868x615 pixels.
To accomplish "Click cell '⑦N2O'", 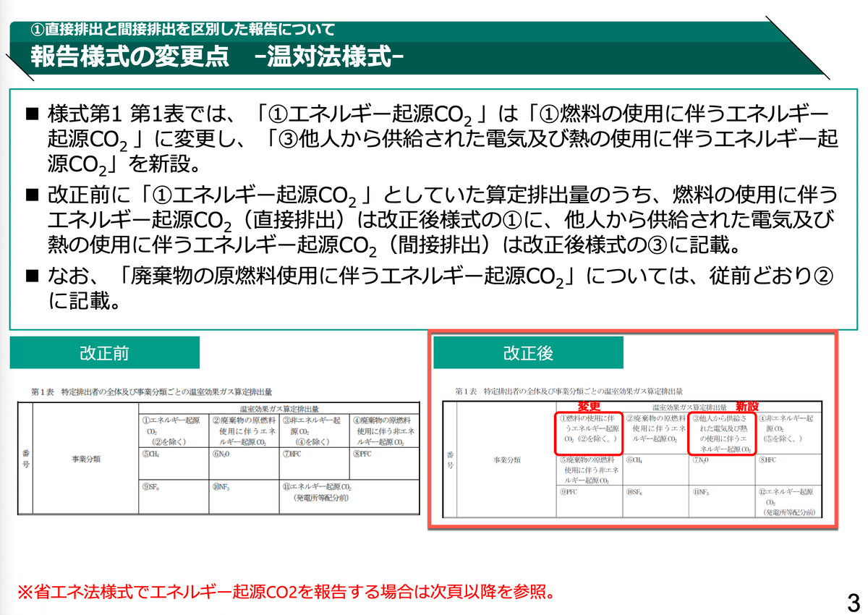I will tap(721, 470).
